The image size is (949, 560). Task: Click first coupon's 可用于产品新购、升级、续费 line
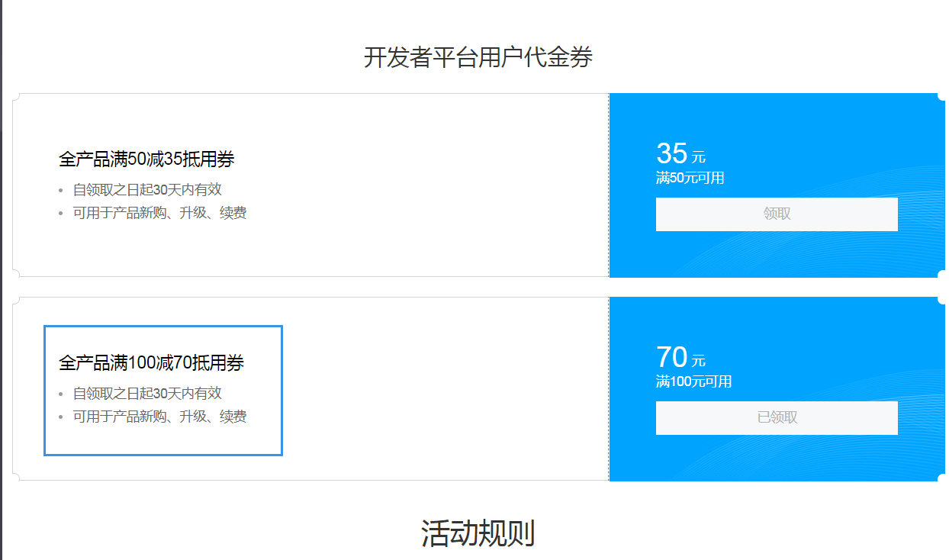(x=159, y=213)
